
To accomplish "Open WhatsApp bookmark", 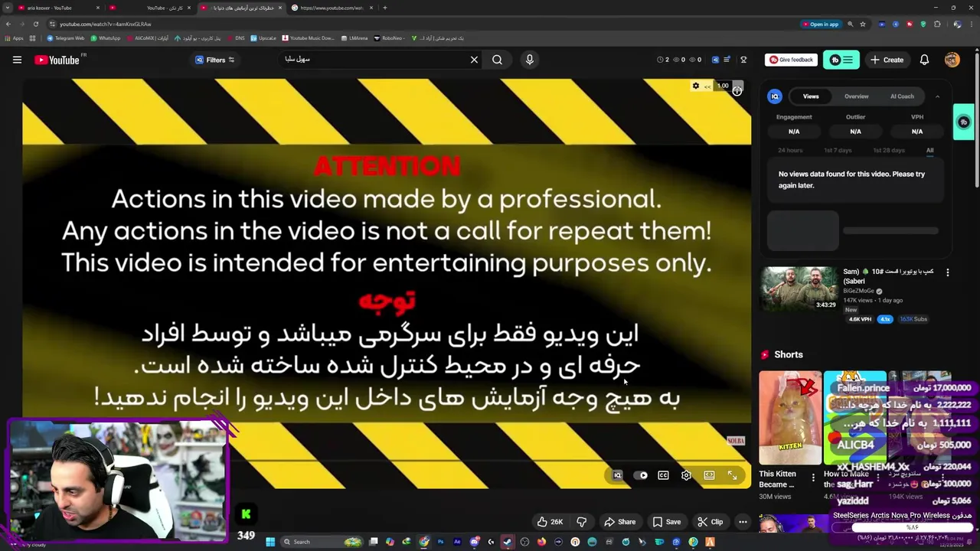I will click(106, 37).
